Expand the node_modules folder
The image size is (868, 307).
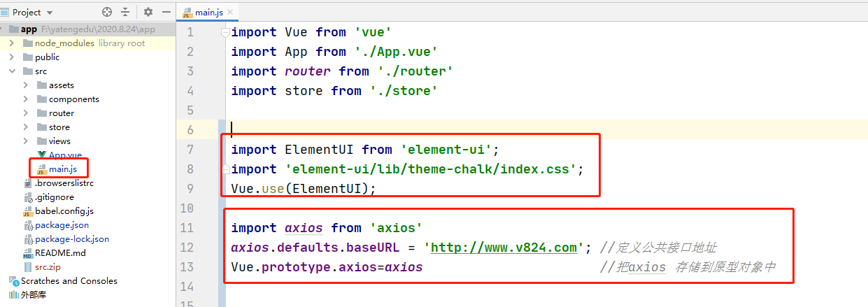click(x=12, y=43)
